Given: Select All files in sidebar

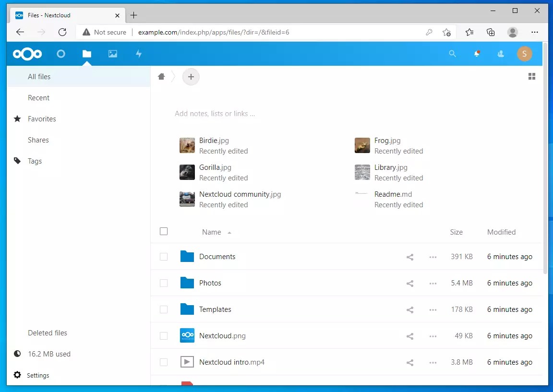Looking at the screenshot, I should (78, 76).
